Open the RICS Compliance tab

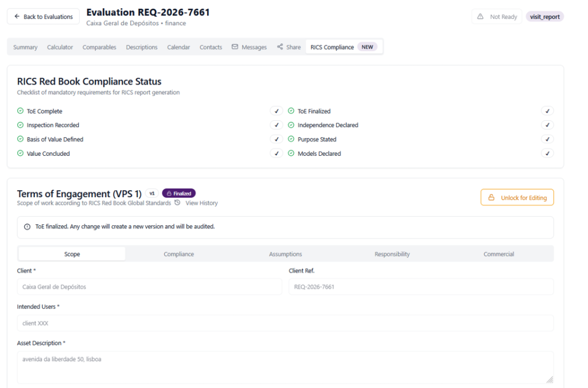[x=332, y=47]
